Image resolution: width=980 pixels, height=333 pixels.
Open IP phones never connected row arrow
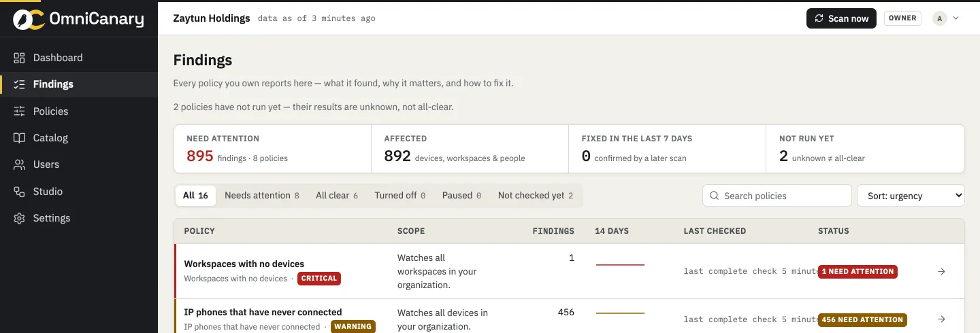(x=942, y=319)
